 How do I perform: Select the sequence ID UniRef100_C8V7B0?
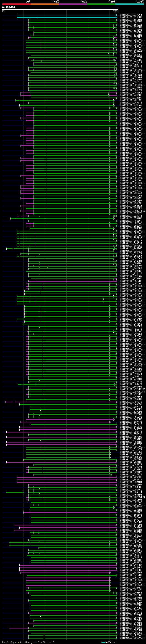click(131, 263)
